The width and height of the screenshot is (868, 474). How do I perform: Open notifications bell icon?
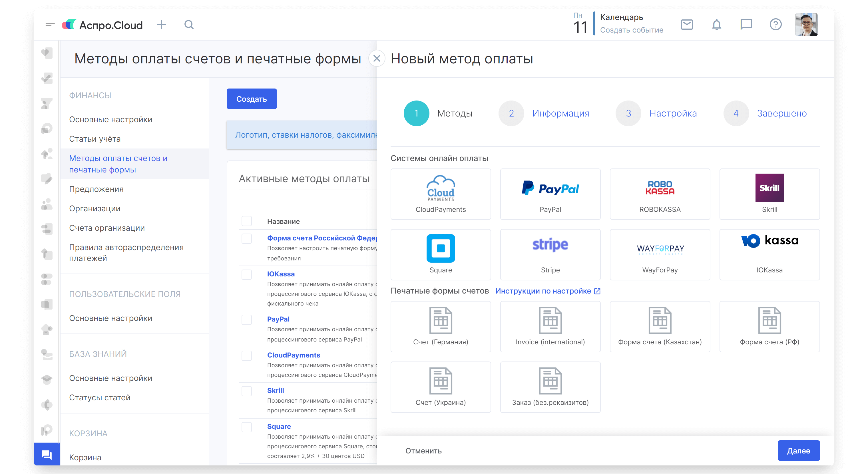[x=716, y=25]
